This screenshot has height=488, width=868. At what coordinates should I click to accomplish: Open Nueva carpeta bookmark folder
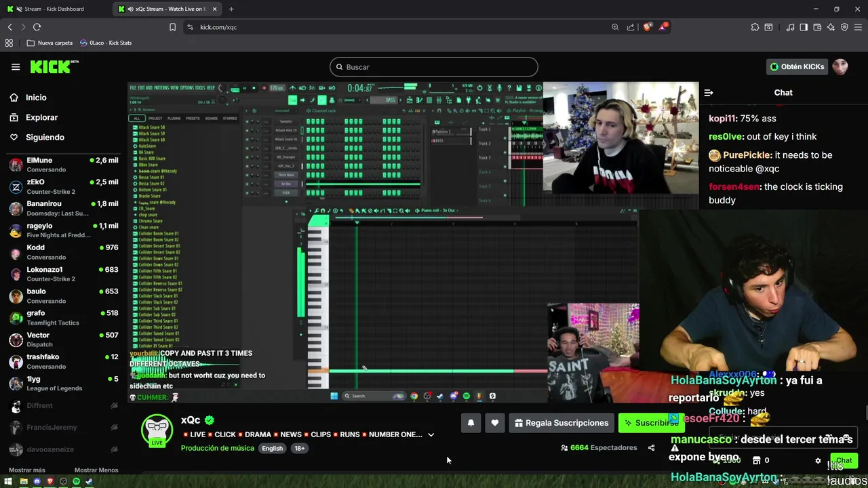50,43
